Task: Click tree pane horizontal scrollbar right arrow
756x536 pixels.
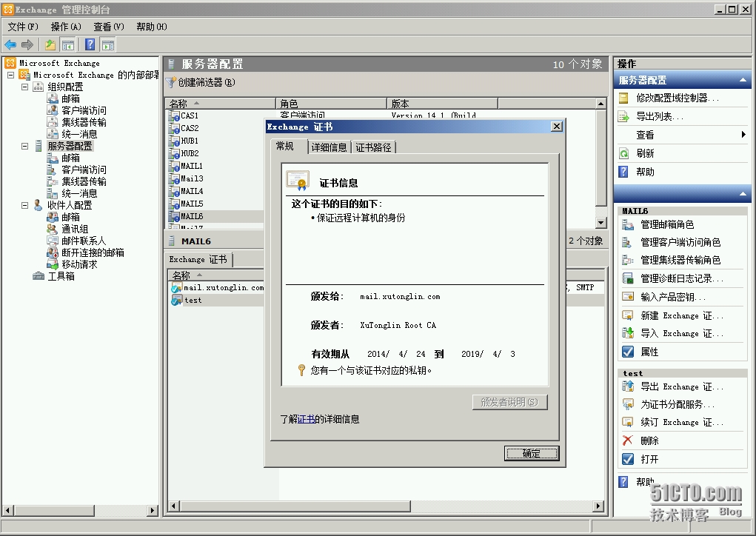Action: (x=153, y=510)
